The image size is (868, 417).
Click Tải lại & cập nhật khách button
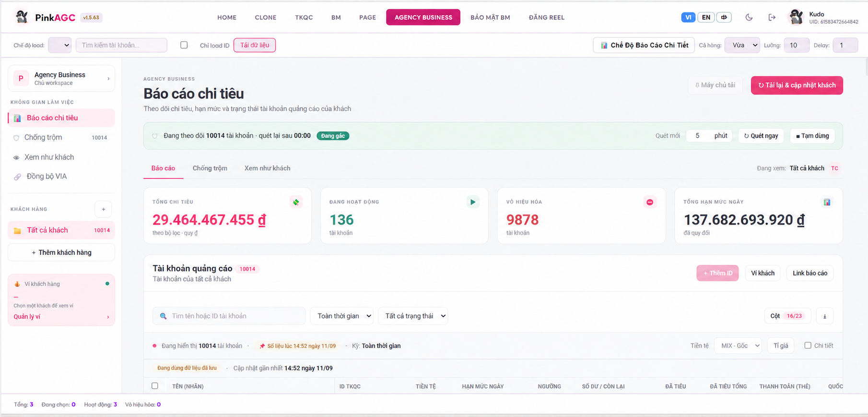tap(797, 85)
